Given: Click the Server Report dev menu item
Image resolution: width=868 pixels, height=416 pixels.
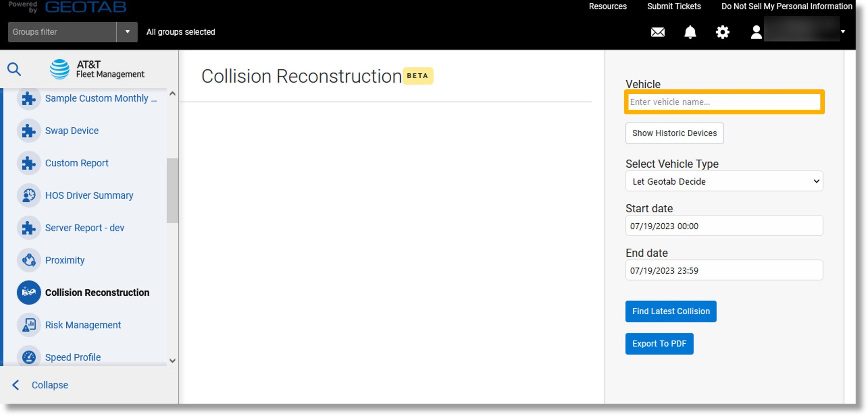Looking at the screenshot, I should pyautogui.click(x=84, y=227).
